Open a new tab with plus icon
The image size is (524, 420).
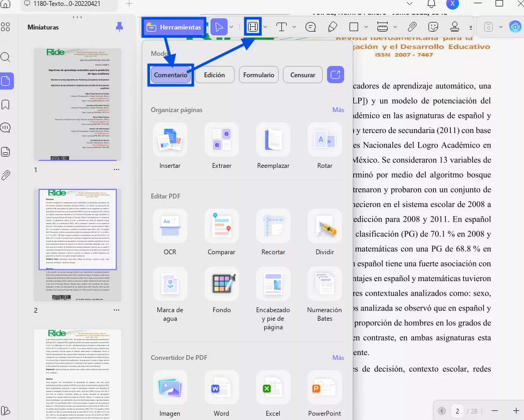tap(129, 4)
